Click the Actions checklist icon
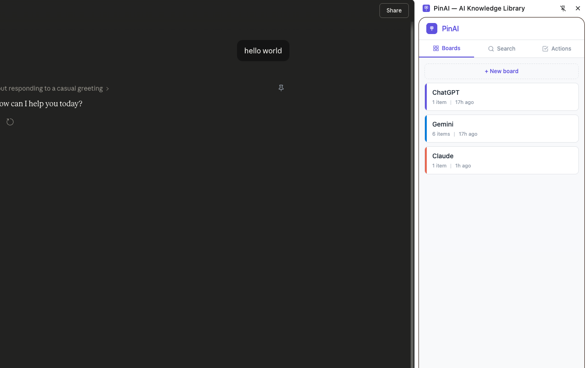The image size is (588, 368). click(x=545, y=48)
